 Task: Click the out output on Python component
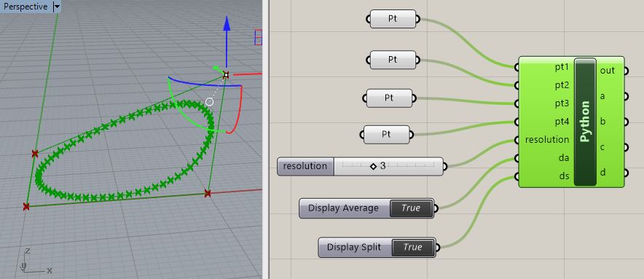(607, 71)
